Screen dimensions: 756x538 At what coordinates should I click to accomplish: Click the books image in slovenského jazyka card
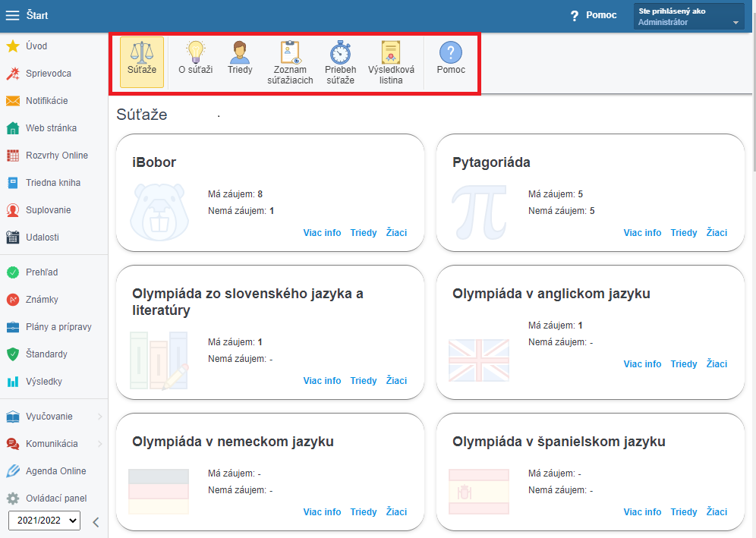pos(159,360)
